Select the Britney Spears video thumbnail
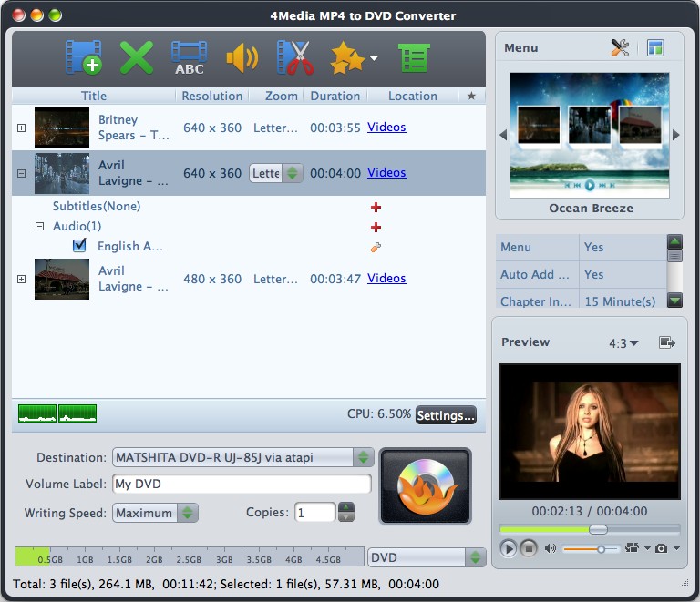 click(x=62, y=128)
